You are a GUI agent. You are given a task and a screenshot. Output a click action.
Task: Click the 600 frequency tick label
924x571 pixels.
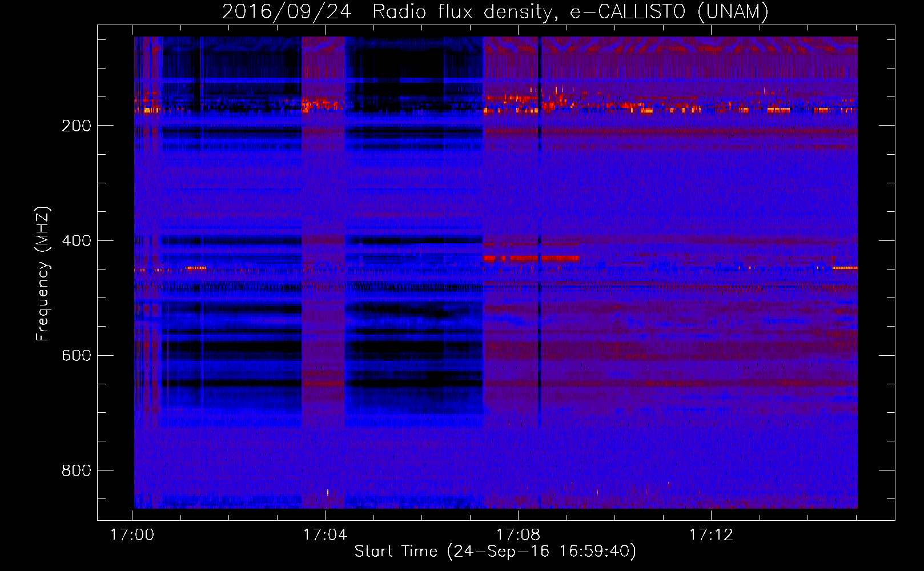coord(77,355)
